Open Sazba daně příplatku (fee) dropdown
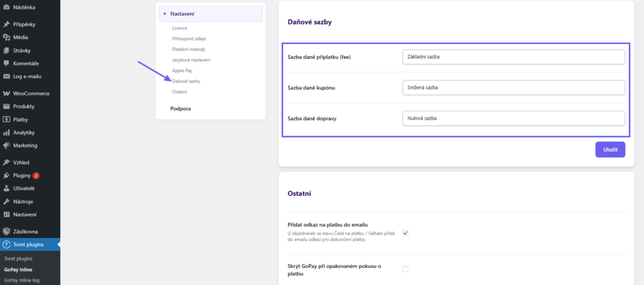Image resolution: width=644 pixels, height=285 pixels. click(x=514, y=57)
